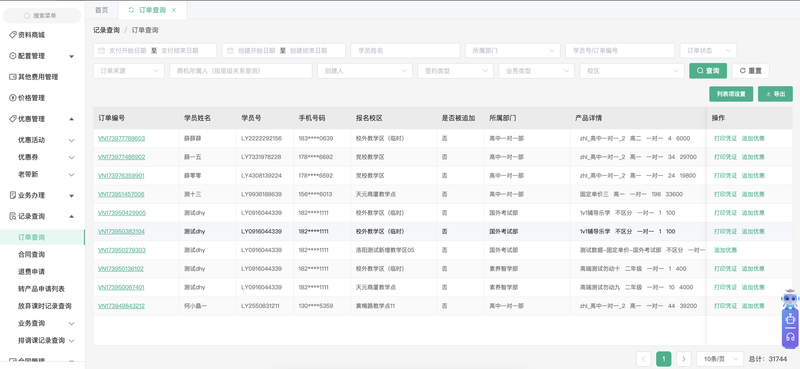Image resolution: width=800 pixels, height=369 pixels.
Task: Click 打印凭证 for order VN173977486902
Action: coord(726,157)
